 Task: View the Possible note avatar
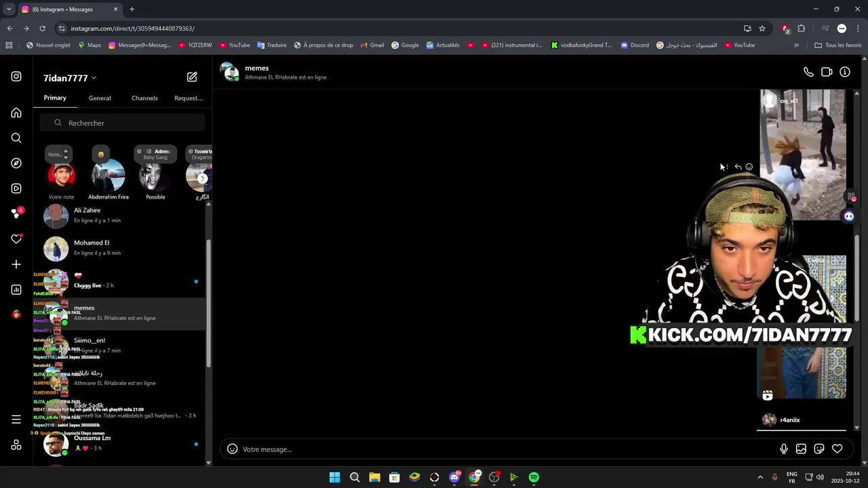point(155,176)
